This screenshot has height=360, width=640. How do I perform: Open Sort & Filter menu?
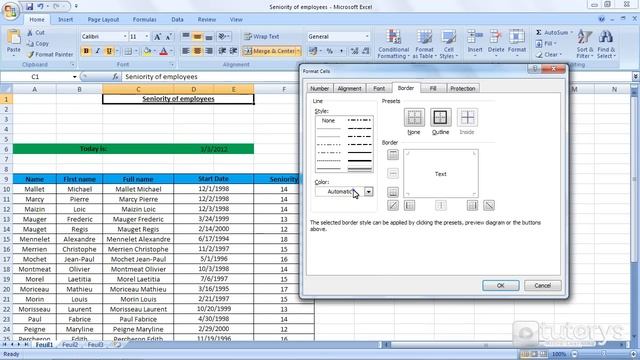pos(584,44)
